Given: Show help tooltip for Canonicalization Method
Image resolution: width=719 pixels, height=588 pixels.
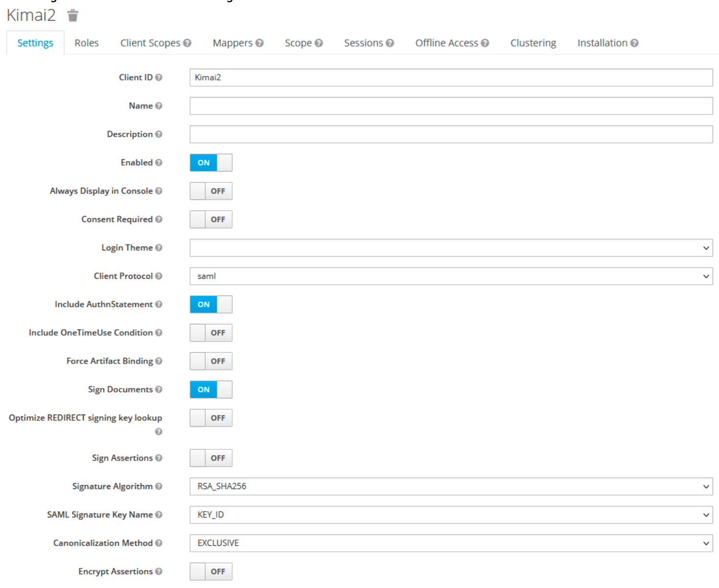Looking at the screenshot, I should pos(159,543).
